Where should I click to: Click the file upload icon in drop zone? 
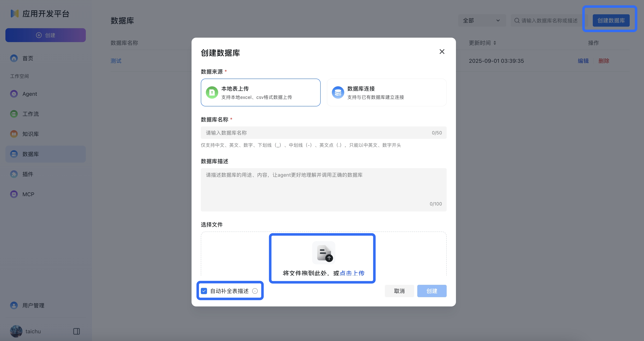(x=324, y=253)
